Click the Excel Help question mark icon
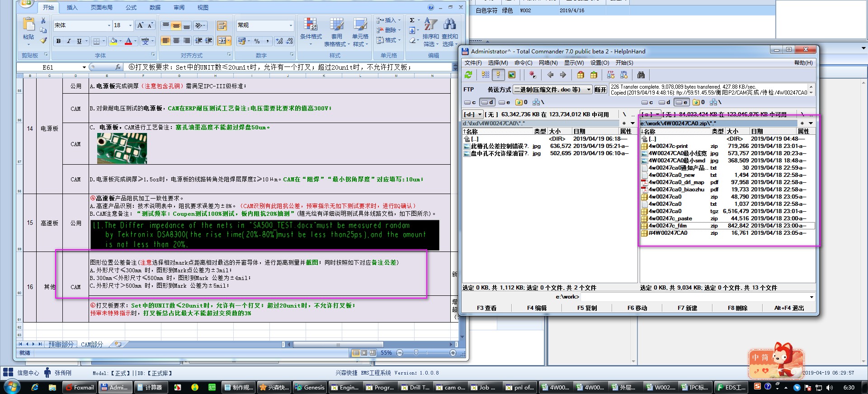Image resolution: width=868 pixels, height=394 pixels. click(431, 7)
